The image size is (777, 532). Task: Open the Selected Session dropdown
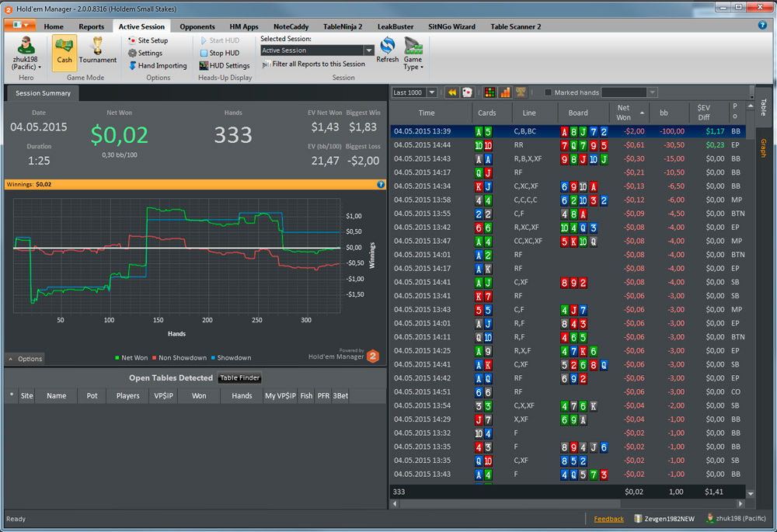point(368,50)
